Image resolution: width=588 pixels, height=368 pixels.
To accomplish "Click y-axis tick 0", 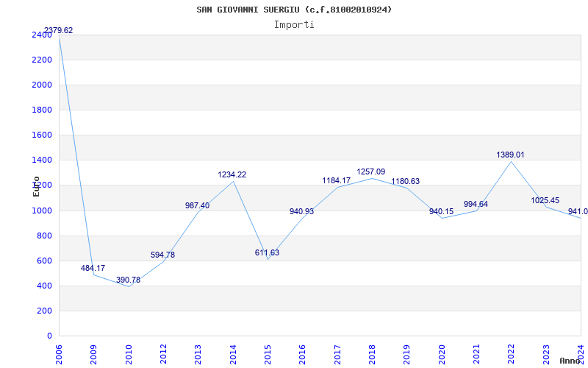I will 50,336.
